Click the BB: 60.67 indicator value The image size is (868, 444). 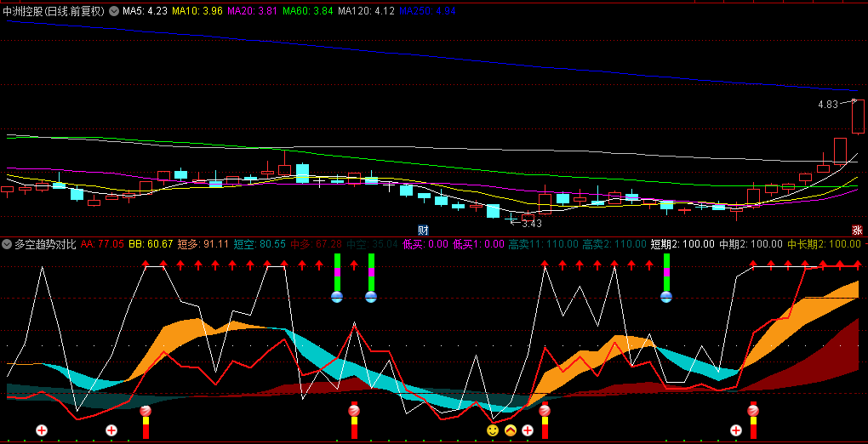[x=151, y=244]
